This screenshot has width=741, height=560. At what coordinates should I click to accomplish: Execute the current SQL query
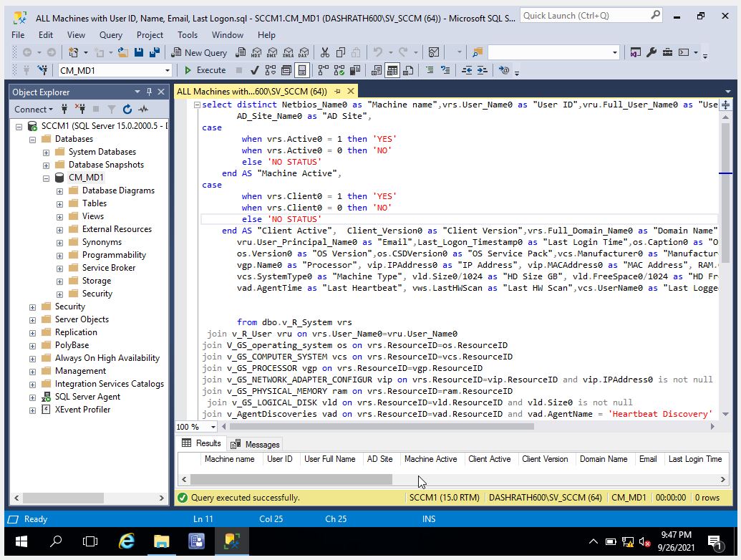[206, 70]
